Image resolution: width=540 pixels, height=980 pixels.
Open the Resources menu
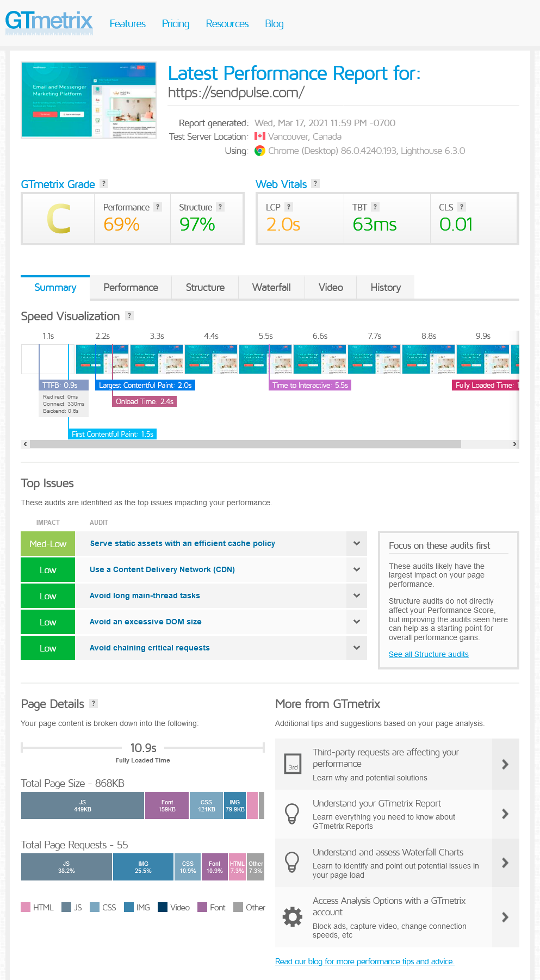227,24
